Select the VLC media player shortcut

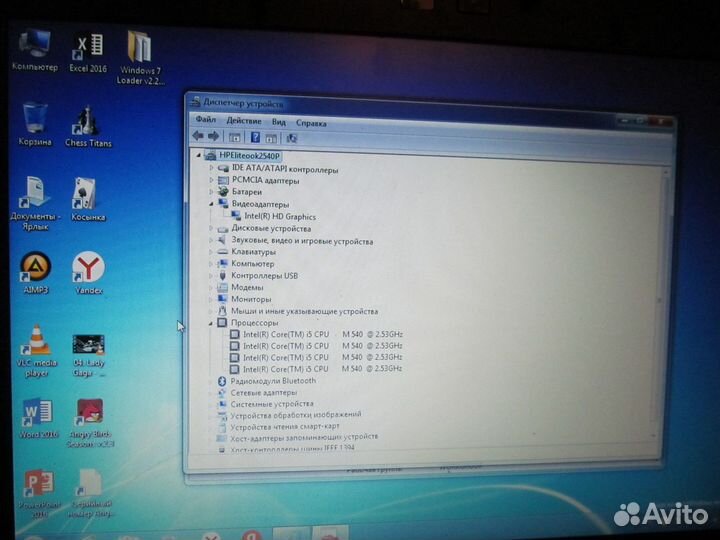coord(37,351)
